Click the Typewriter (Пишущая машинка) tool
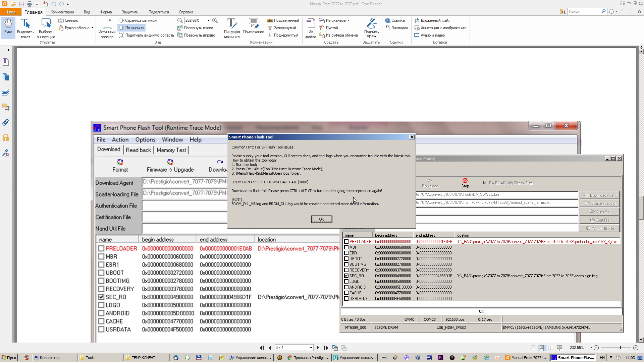644x362 pixels. pos(232,27)
